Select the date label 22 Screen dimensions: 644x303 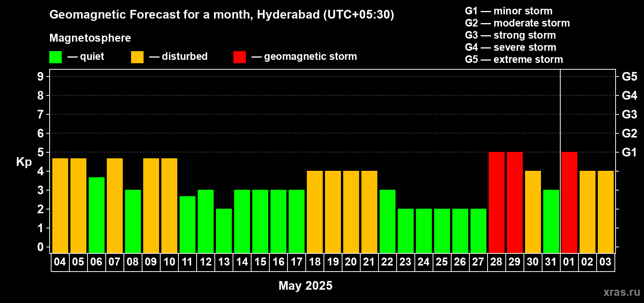[x=387, y=262]
